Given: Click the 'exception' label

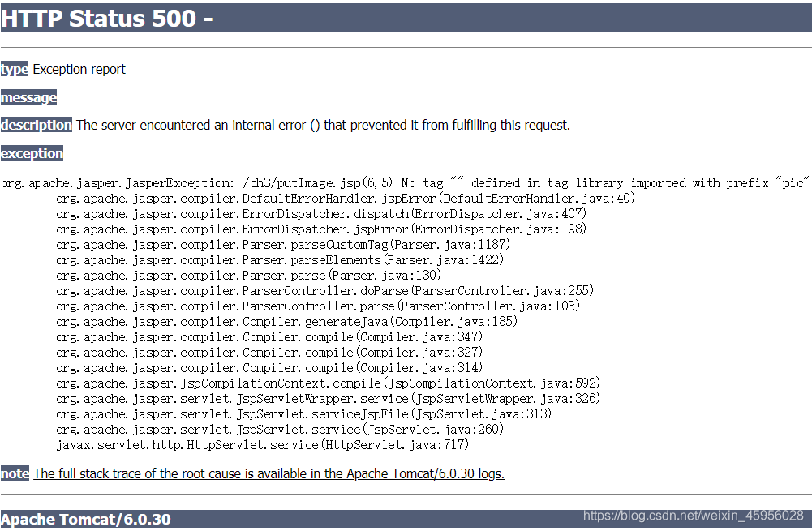Looking at the screenshot, I should tap(32, 153).
